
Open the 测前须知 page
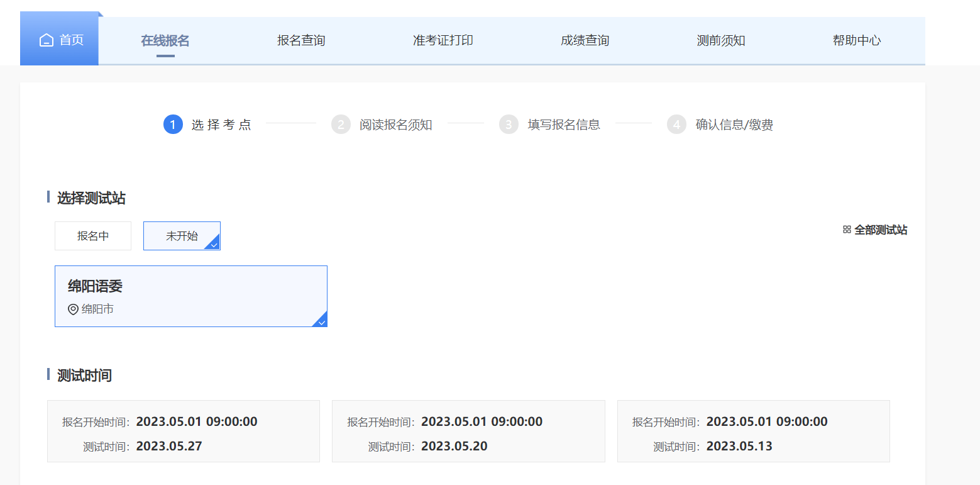721,41
